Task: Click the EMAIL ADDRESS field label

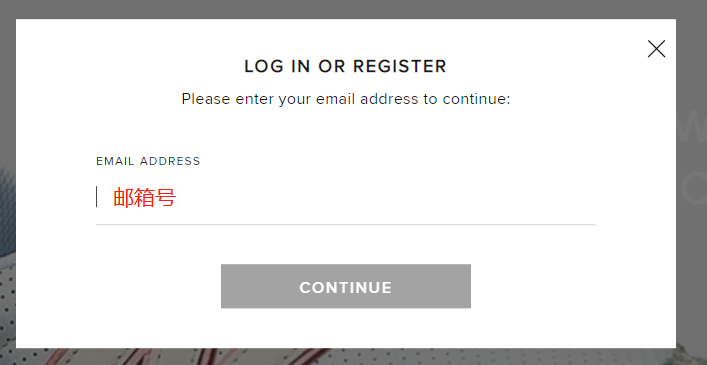Action: (x=148, y=161)
